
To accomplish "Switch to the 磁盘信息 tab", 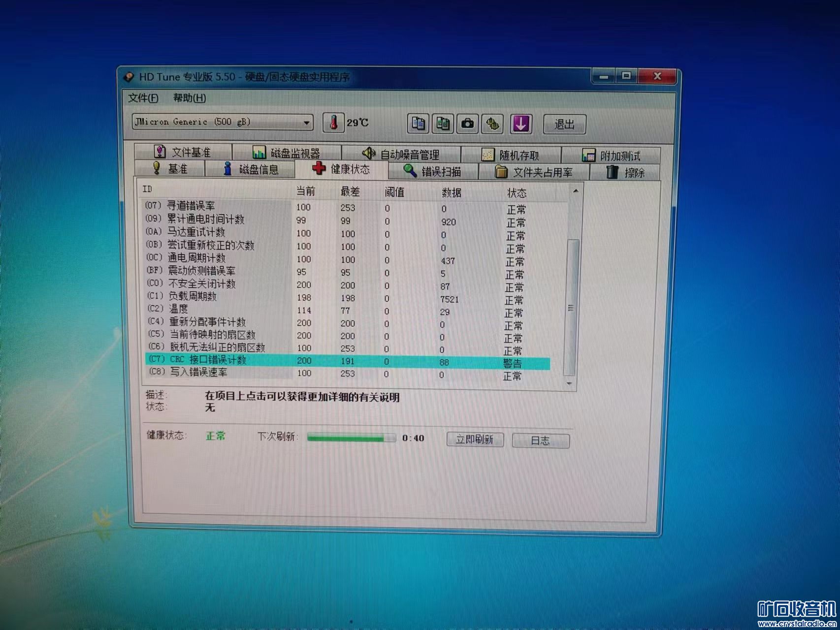I will [x=250, y=169].
